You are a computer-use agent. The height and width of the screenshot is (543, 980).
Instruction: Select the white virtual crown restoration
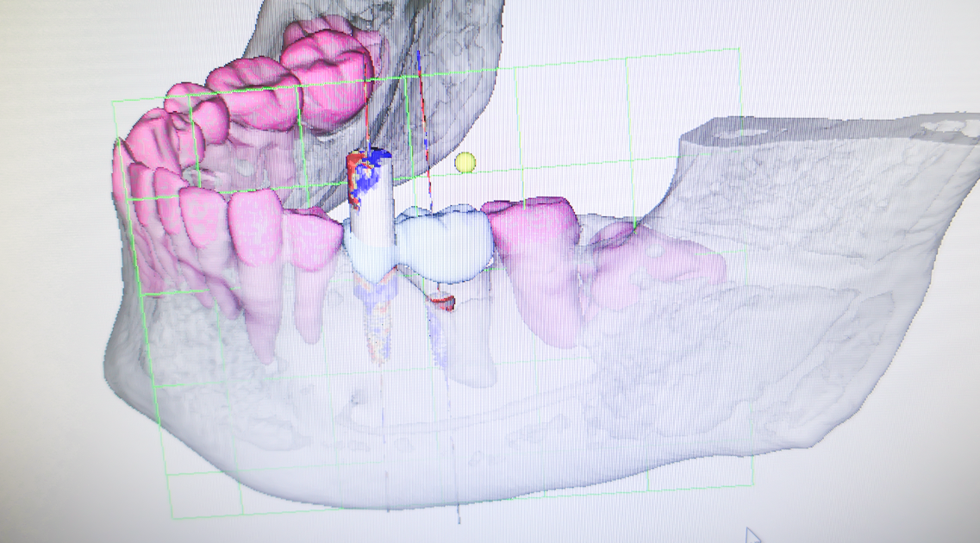coord(444,243)
